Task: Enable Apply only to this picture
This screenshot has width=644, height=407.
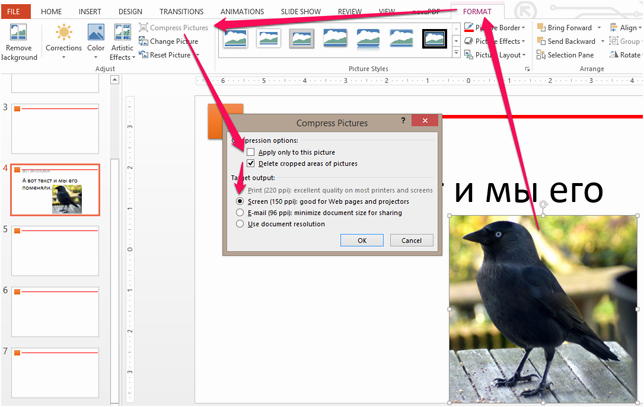Action: pyautogui.click(x=251, y=152)
